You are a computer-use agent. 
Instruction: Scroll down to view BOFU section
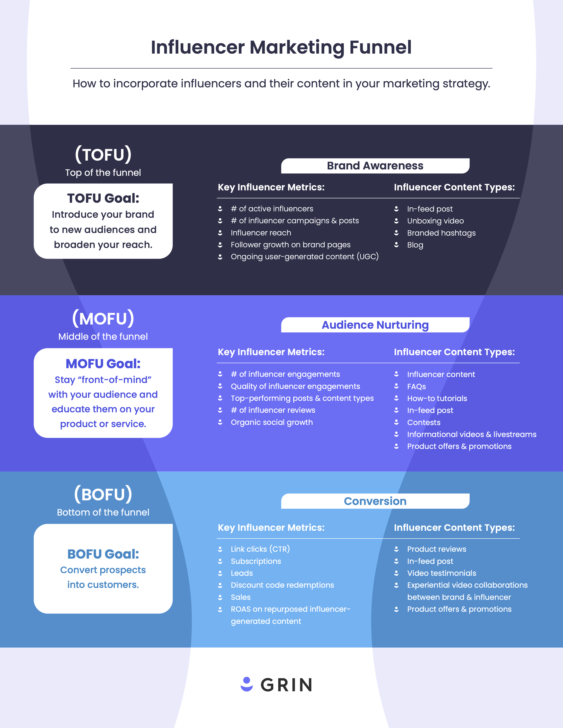point(281,567)
